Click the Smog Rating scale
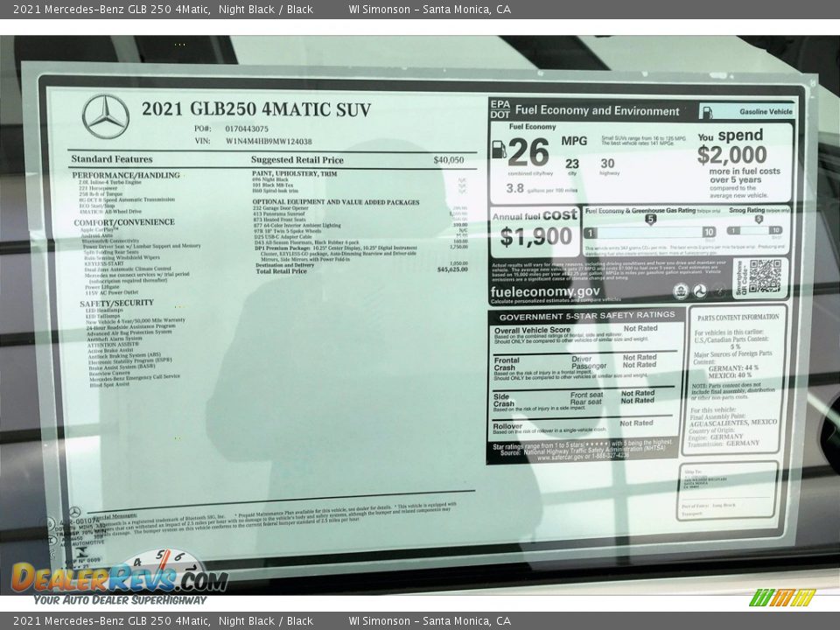840x630 pixels. 754,230
